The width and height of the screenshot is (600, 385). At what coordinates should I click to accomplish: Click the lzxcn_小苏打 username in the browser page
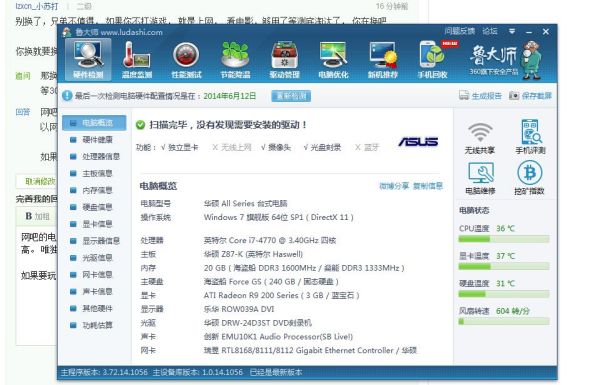[37, 6]
